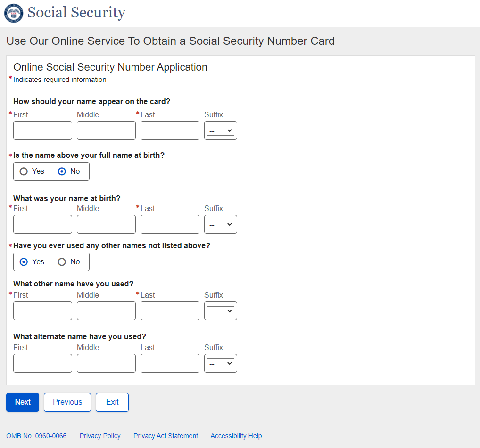The height and width of the screenshot is (448, 480).
Task: Visit the Accessibility Help link
Action: click(x=236, y=436)
